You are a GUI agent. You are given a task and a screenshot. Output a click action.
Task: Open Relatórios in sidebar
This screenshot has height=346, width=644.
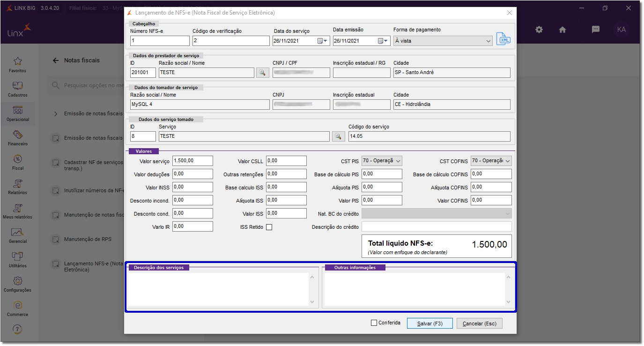pyautogui.click(x=18, y=187)
